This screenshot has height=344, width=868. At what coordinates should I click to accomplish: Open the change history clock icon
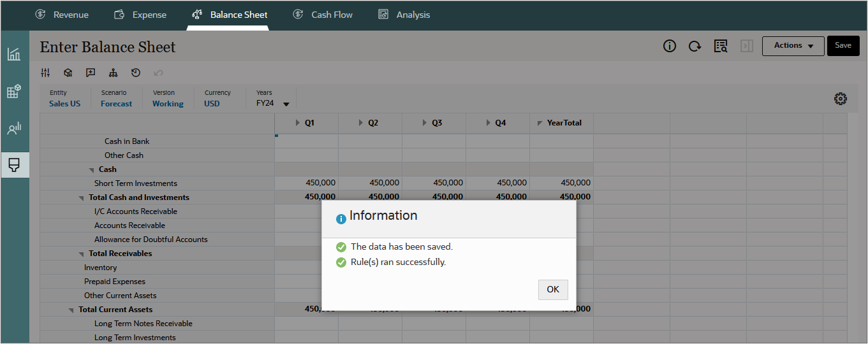(136, 73)
